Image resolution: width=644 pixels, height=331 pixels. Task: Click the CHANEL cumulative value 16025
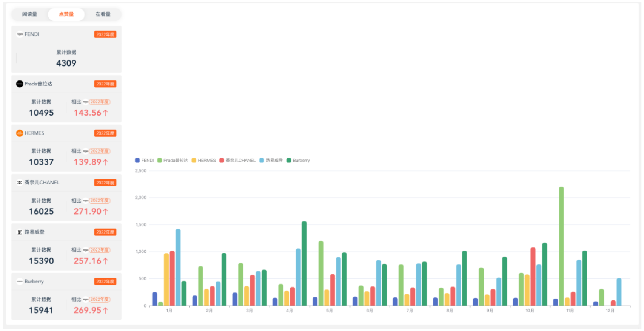[41, 212]
